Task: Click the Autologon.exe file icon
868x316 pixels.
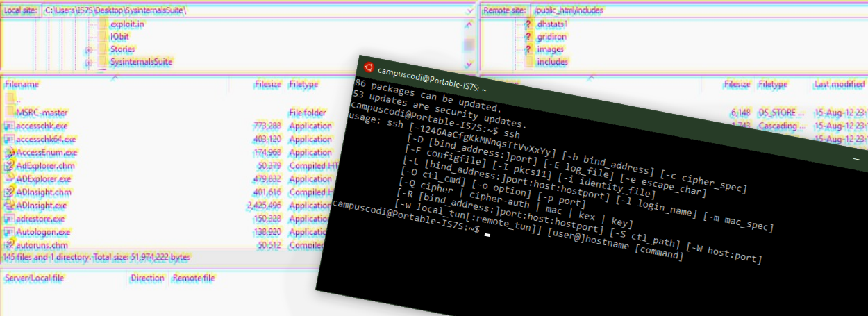Action: pos(9,231)
